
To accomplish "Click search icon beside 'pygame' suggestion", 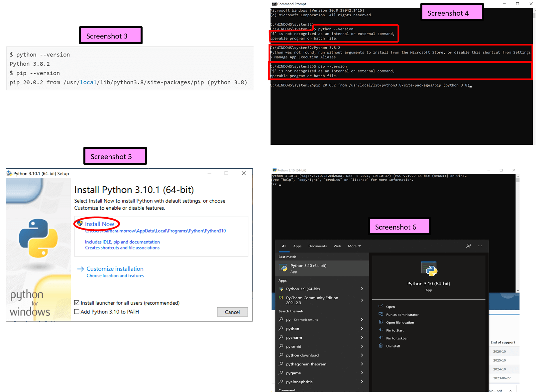I will coord(281,373).
